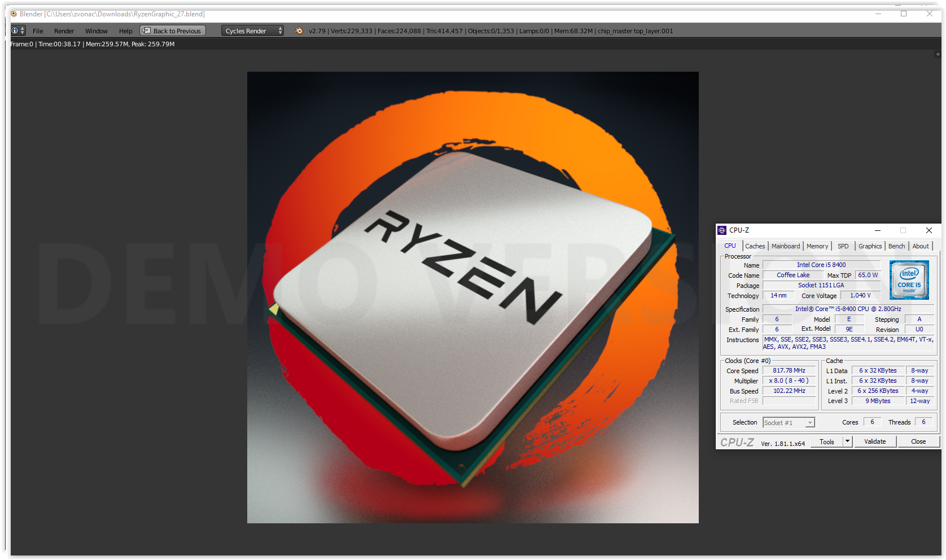This screenshot has height=560, width=946.
Task: Click the Close button in CPU-Z footer
Action: click(x=918, y=441)
